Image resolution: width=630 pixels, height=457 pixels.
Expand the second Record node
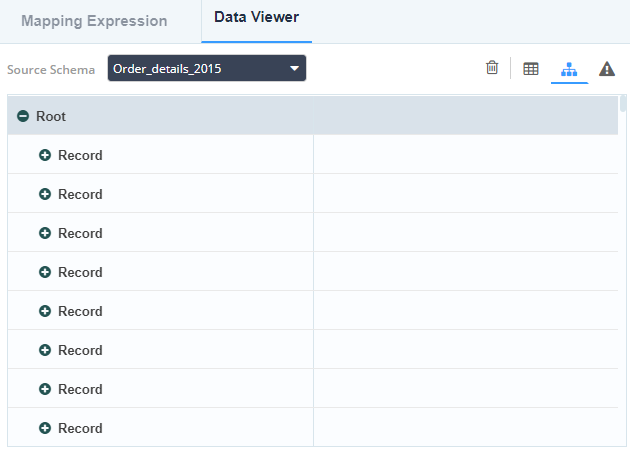tap(45, 194)
